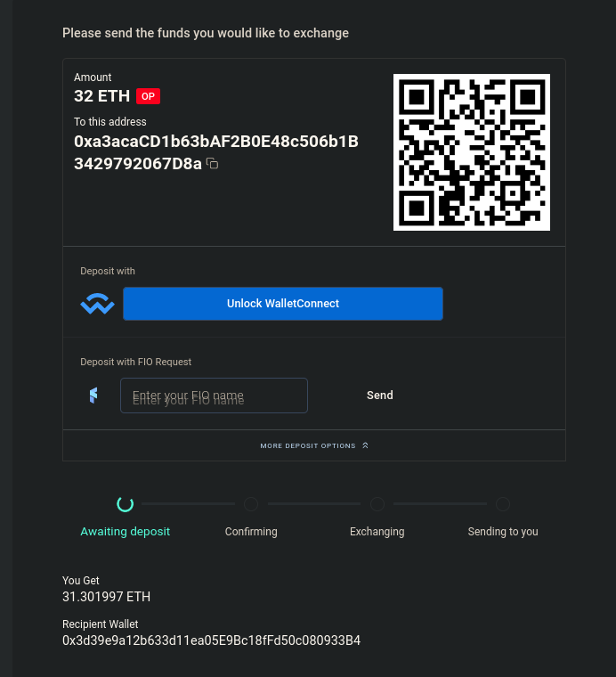Click the recipient wallet address 0x3d39e9...

[x=211, y=640]
